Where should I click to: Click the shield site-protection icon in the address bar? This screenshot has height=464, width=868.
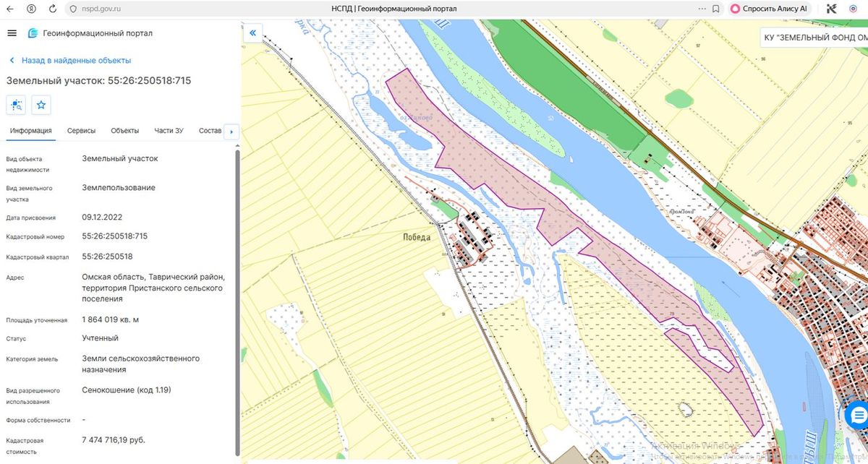click(x=72, y=9)
